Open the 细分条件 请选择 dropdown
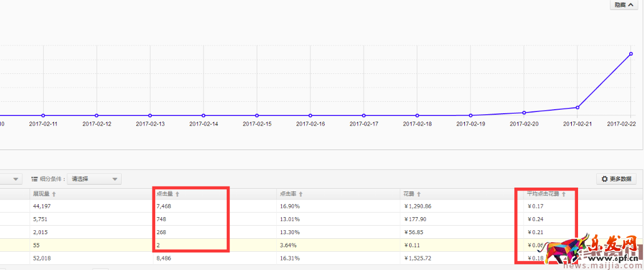This screenshot has width=644, height=270. tap(94, 179)
